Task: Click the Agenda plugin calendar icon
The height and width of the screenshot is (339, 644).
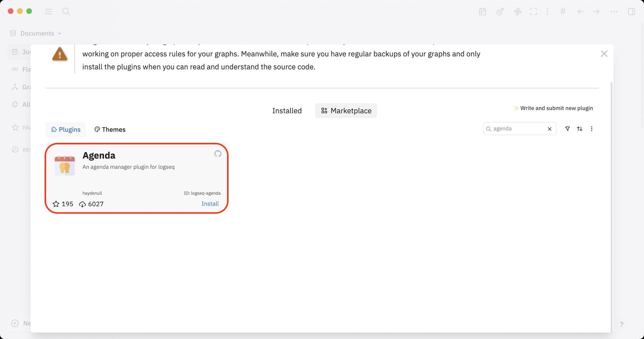Action: tap(65, 165)
